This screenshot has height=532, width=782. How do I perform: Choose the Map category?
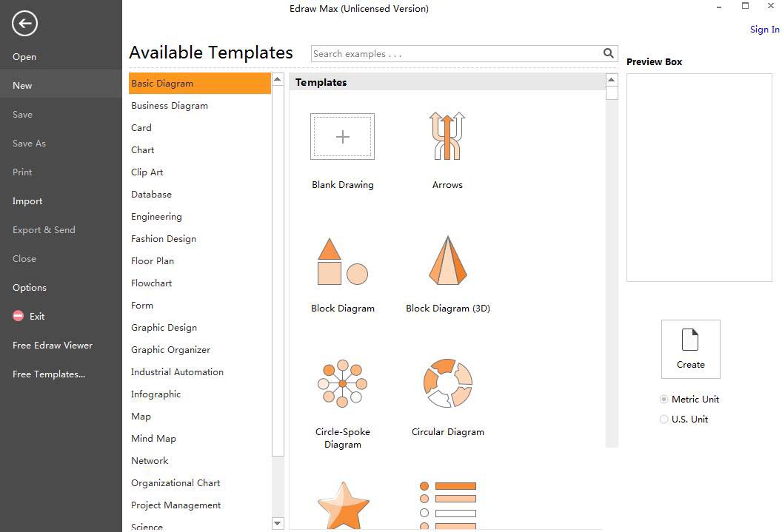point(141,417)
